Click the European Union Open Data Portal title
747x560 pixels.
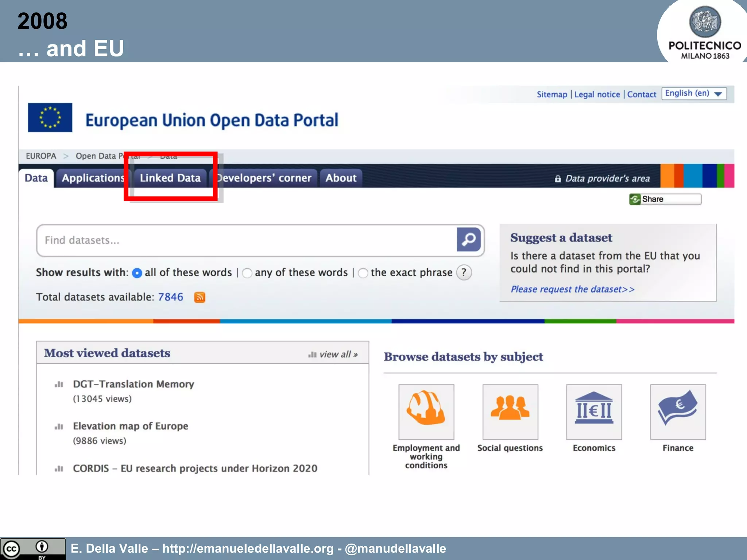212,120
